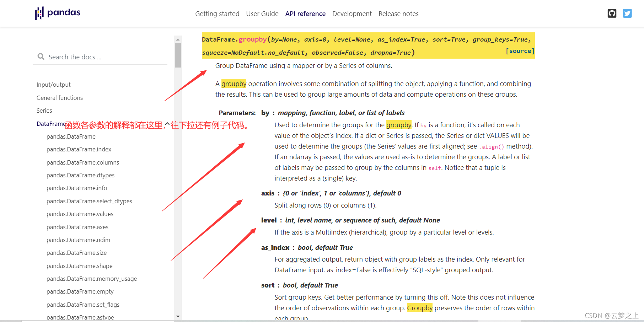Open the API reference menu
644x322 pixels.
(x=305, y=14)
